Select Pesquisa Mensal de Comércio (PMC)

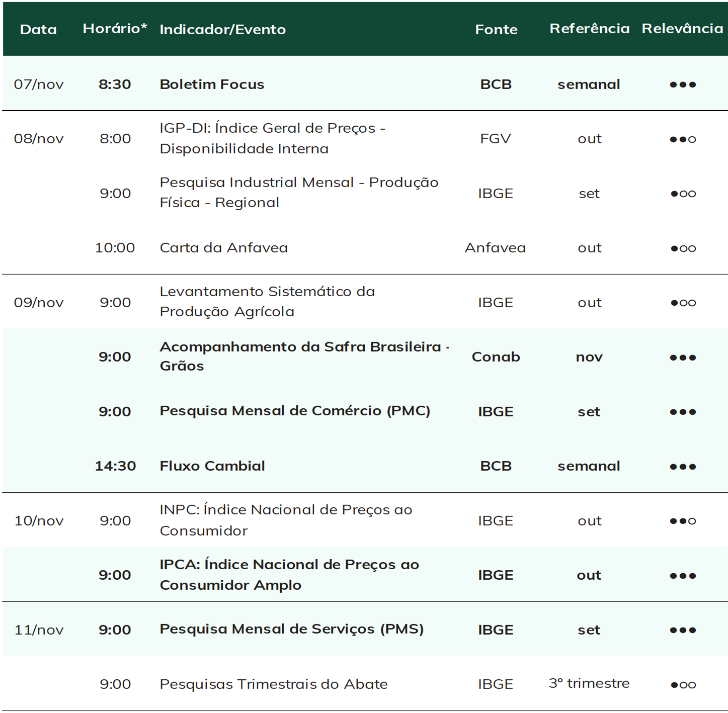tap(295, 411)
